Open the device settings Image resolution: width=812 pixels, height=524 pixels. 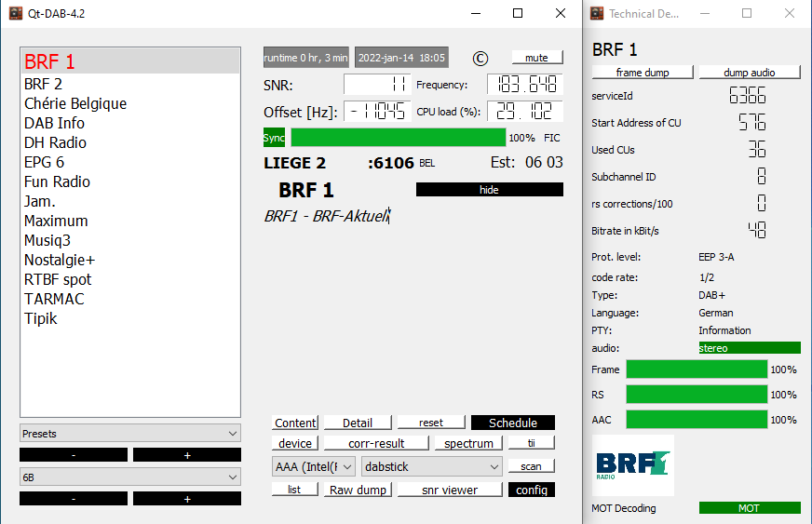[295, 443]
